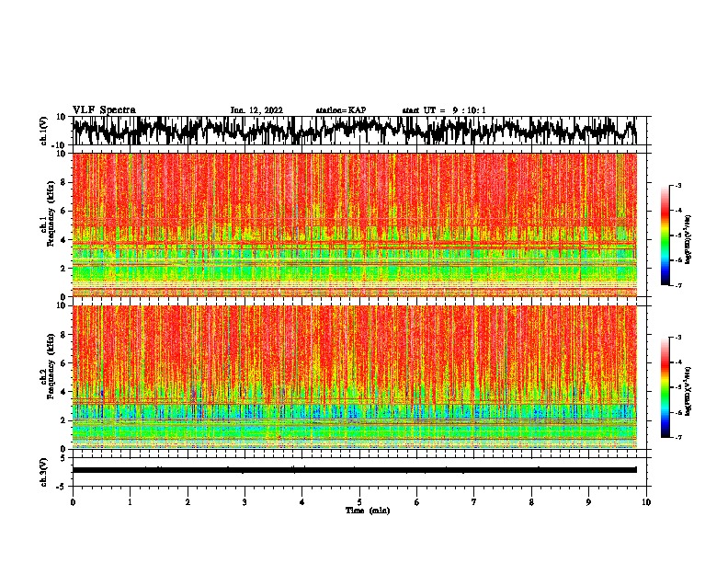Click time axis tick label "5"
The height and width of the screenshot is (563, 728).
359,502
